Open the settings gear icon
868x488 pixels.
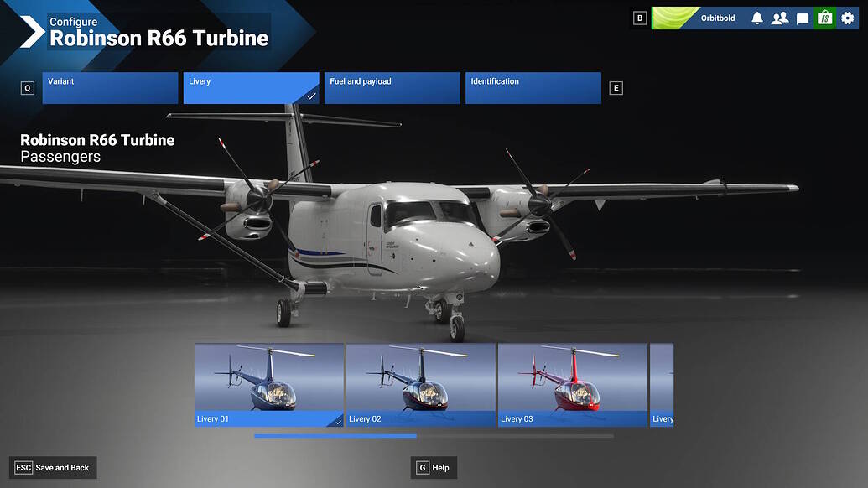(846, 17)
